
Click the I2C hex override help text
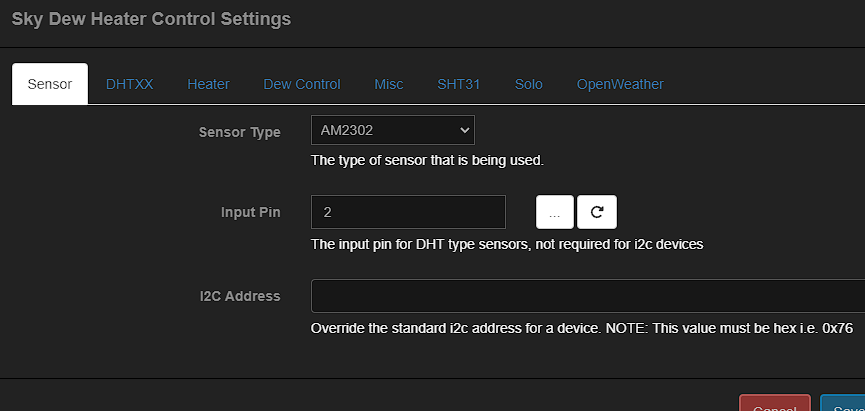pyautogui.click(x=581, y=328)
